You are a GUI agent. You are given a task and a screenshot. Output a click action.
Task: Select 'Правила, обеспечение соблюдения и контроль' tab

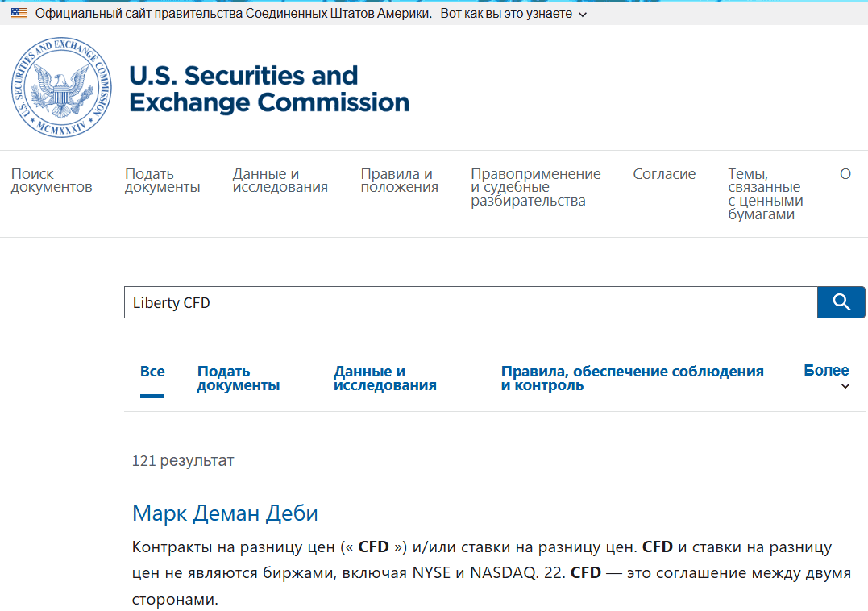[x=633, y=378]
